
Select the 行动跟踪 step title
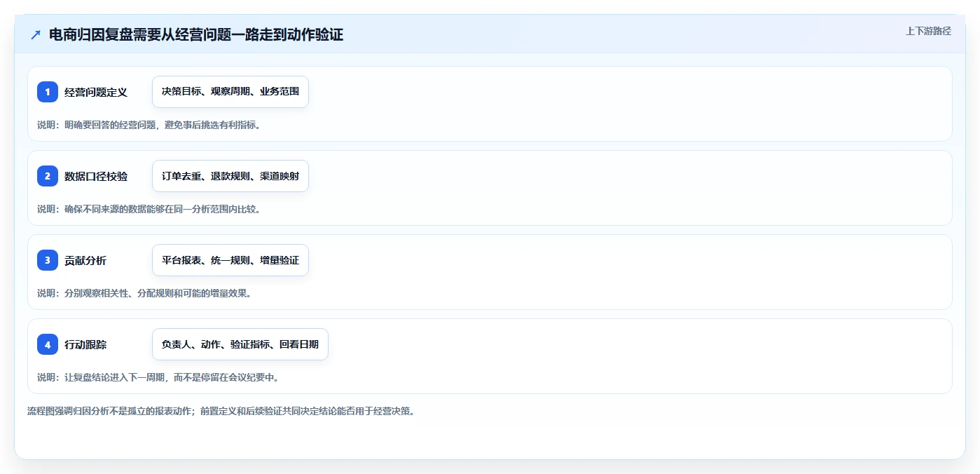[x=85, y=344]
